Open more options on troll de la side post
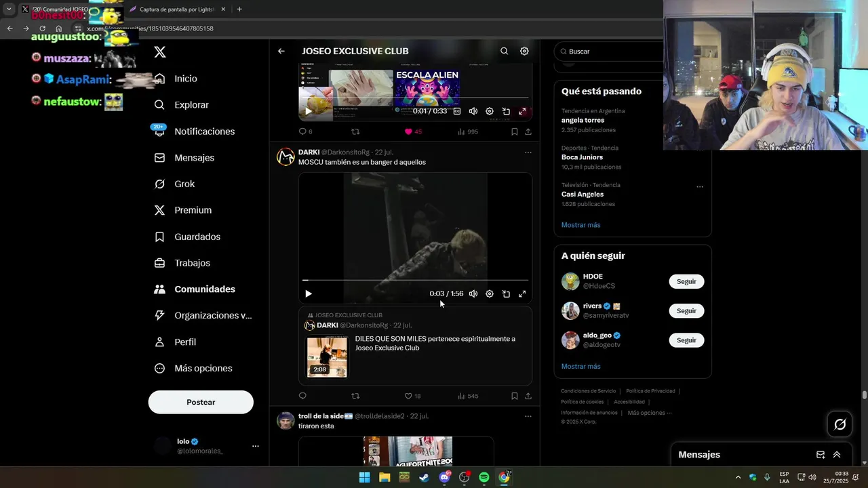Image resolution: width=868 pixels, height=488 pixels. click(528, 416)
